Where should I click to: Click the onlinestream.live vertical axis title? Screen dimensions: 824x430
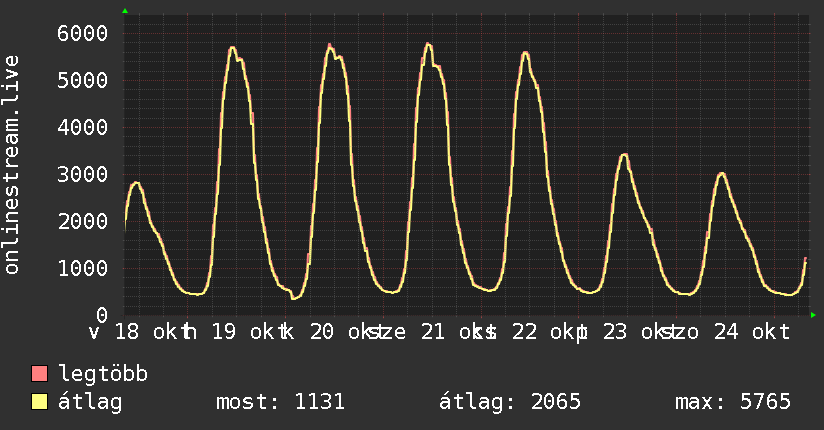[12, 165]
